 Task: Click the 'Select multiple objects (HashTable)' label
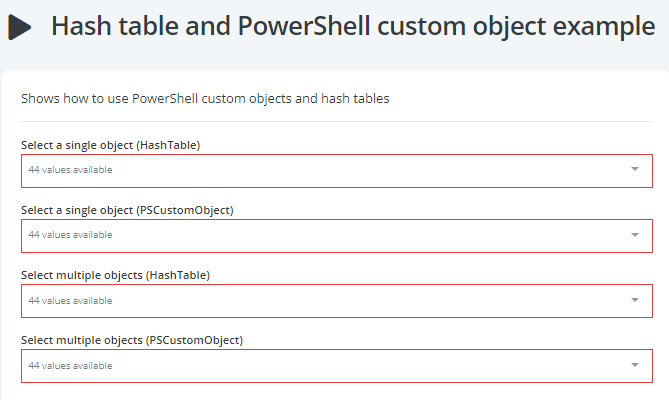[115, 275]
